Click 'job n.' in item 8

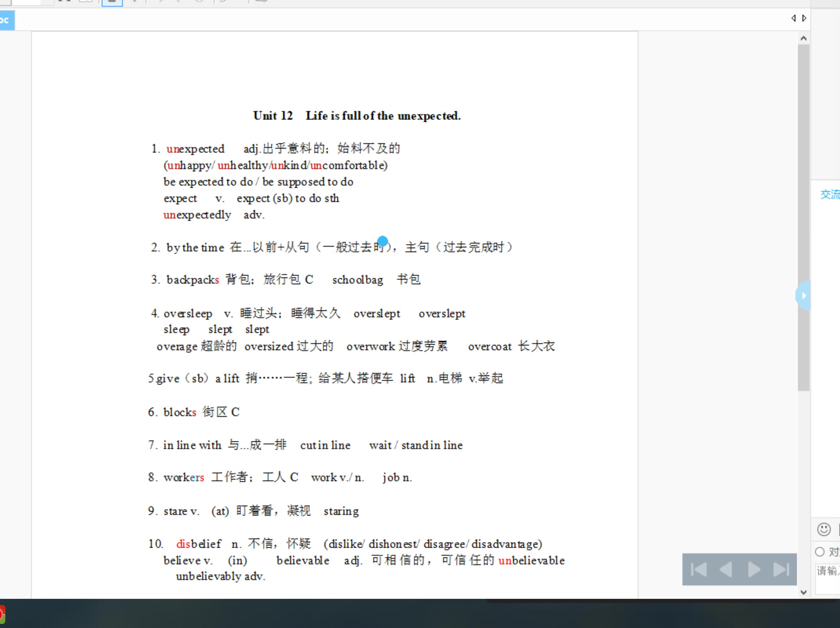click(x=397, y=478)
